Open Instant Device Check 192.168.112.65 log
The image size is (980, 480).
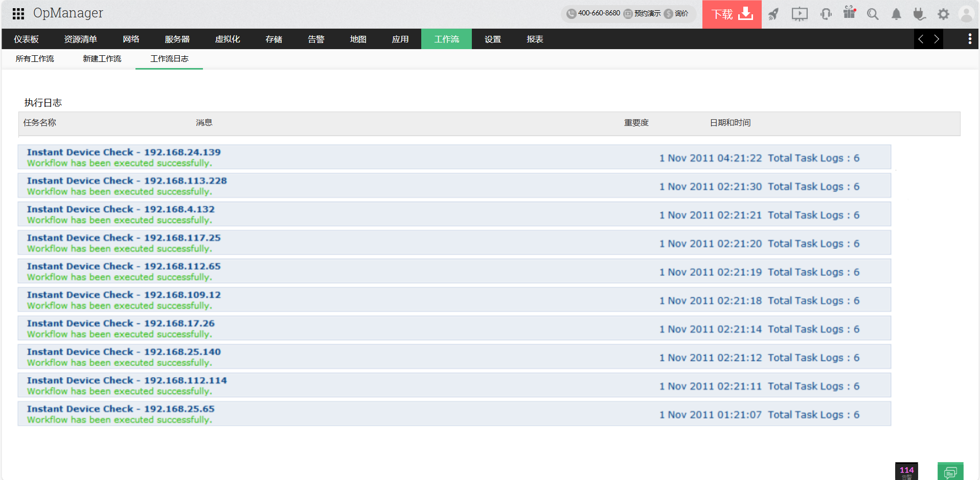coord(454,271)
